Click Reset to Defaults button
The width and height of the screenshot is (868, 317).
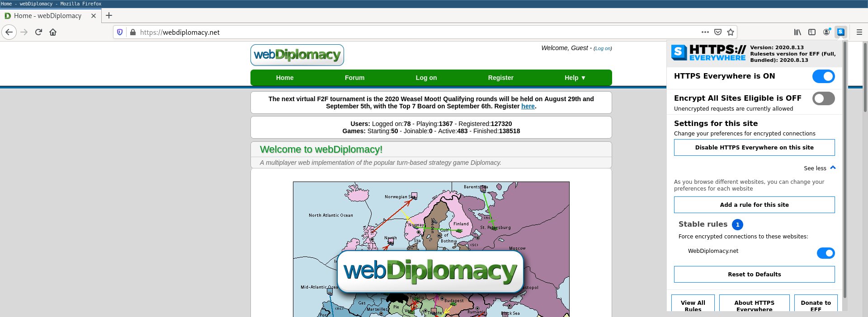coord(754,274)
